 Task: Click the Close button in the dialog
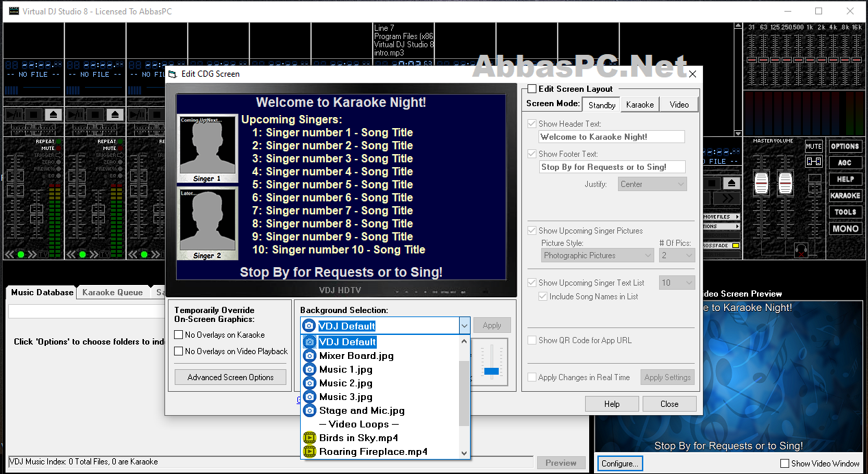click(x=669, y=404)
